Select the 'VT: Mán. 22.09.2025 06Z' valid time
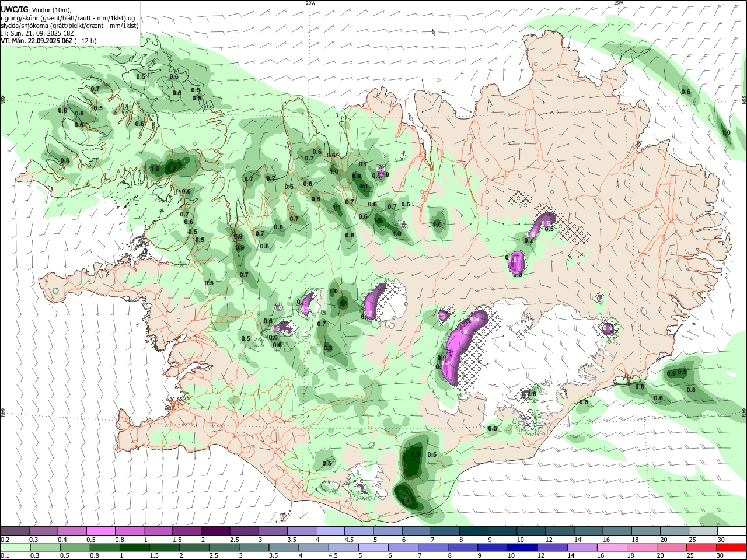The width and height of the screenshot is (747, 560). pyautogui.click(x=36, y=41)
